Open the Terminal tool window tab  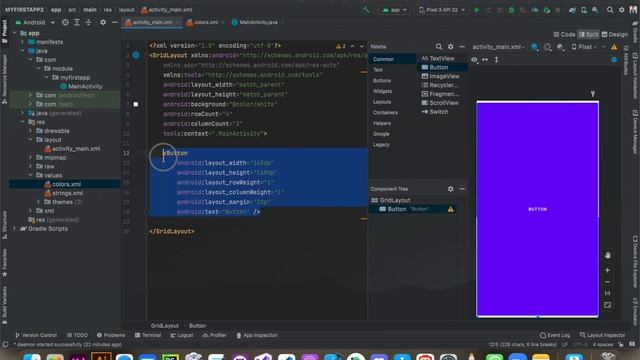click(x=148, y=335)
